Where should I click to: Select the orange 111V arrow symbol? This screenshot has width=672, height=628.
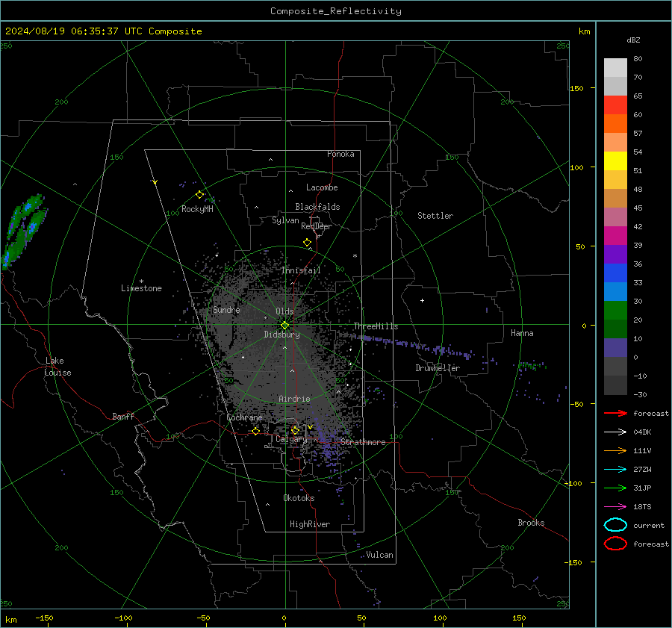click(615, 450)
